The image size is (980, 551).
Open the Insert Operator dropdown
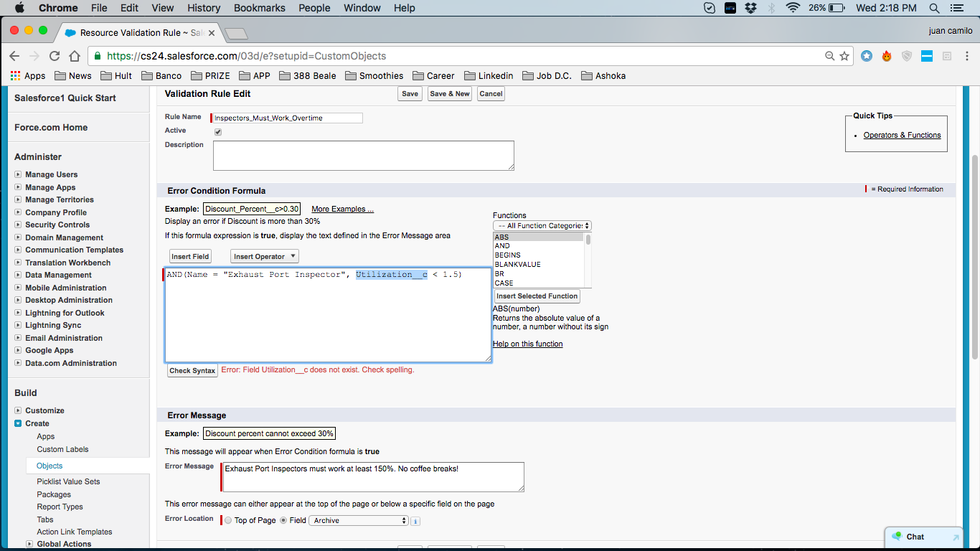(x=265, y=256)
